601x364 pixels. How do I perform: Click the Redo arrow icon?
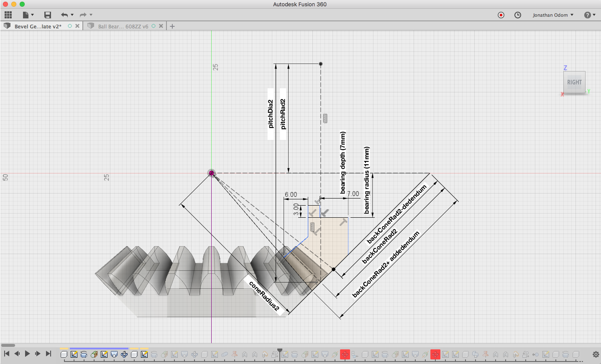pos(83,15)
